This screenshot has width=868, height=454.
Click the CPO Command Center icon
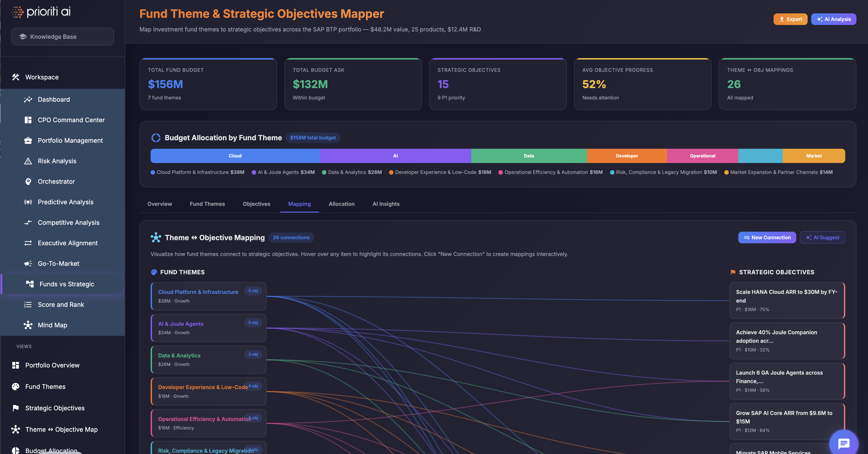(x=28, y=120)
